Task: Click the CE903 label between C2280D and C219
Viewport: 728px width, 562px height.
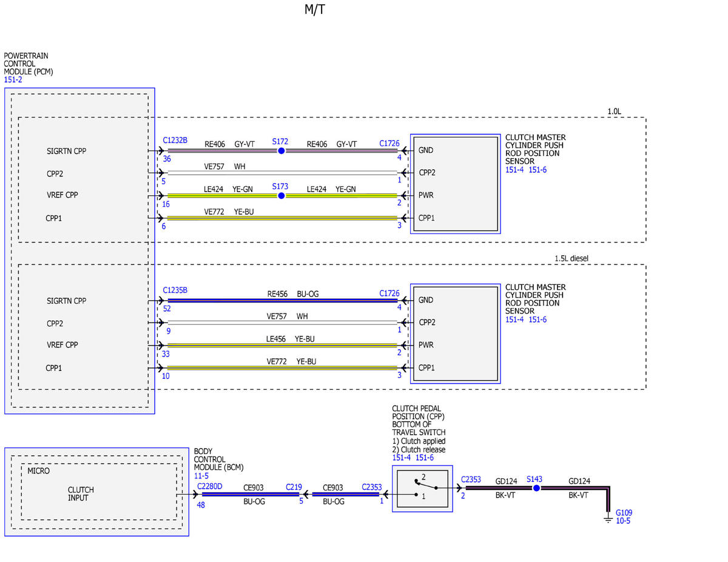Action: [254, 487]
